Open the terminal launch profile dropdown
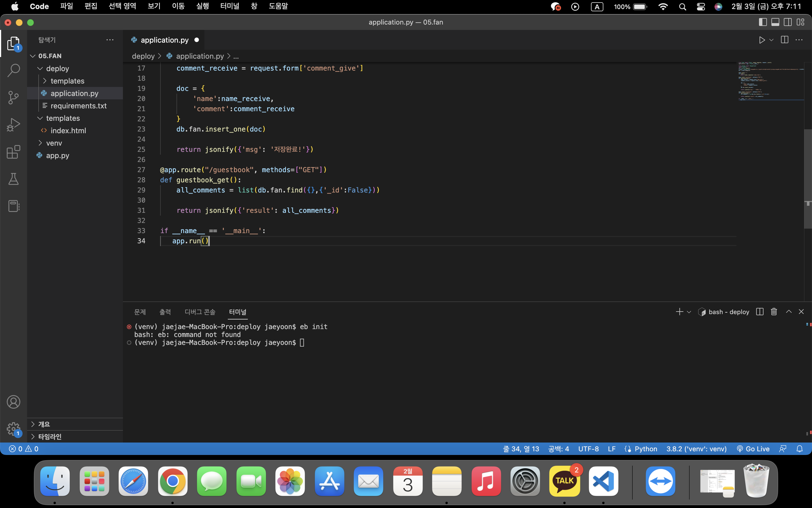The width and height of the screenshot is (812, 508). coord(689,312)
